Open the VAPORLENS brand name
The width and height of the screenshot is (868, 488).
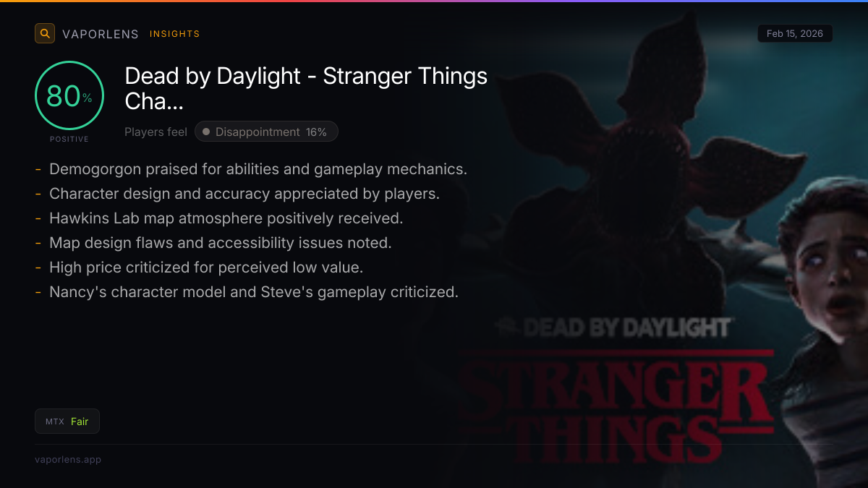click(102, 34)
